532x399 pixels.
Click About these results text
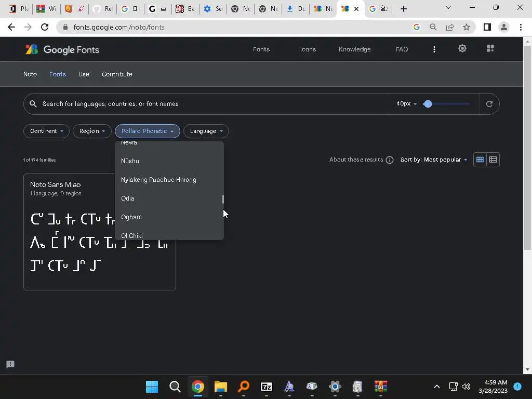[x=356, y=160]
